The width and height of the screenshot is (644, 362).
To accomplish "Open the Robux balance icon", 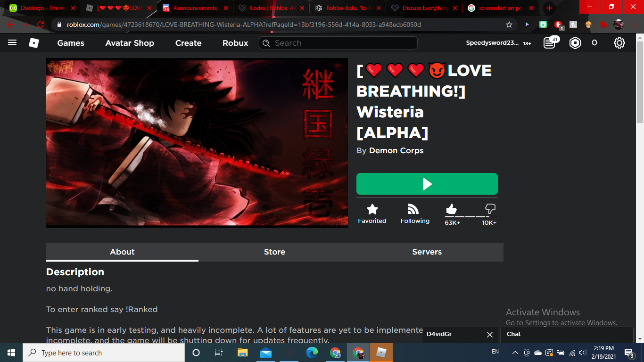I will coord(575,43).
